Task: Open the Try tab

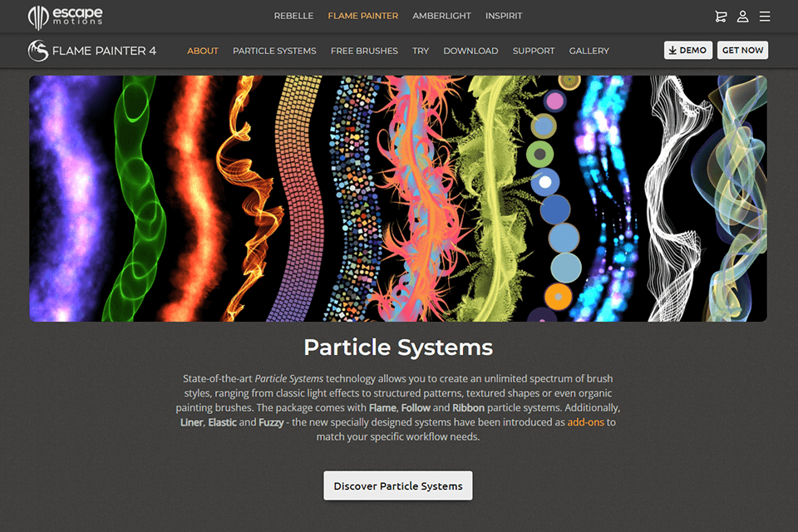Action: click(x=421, y=51)
